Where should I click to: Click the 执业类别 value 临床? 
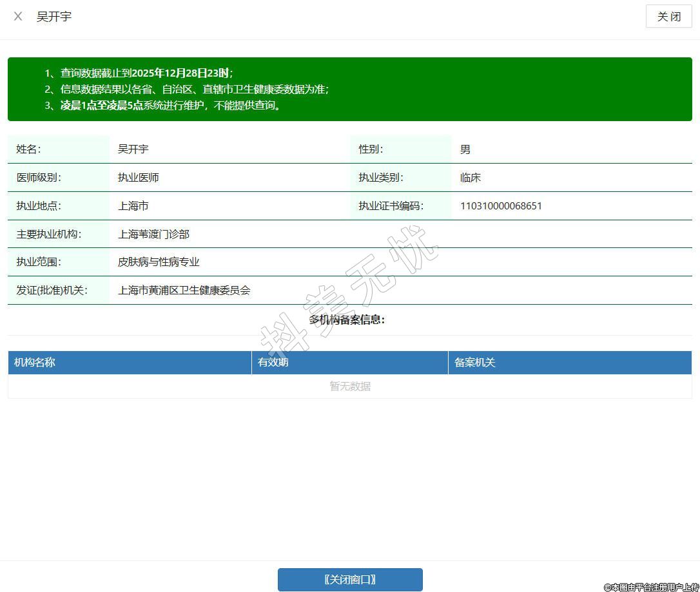(x=471, y=178)
